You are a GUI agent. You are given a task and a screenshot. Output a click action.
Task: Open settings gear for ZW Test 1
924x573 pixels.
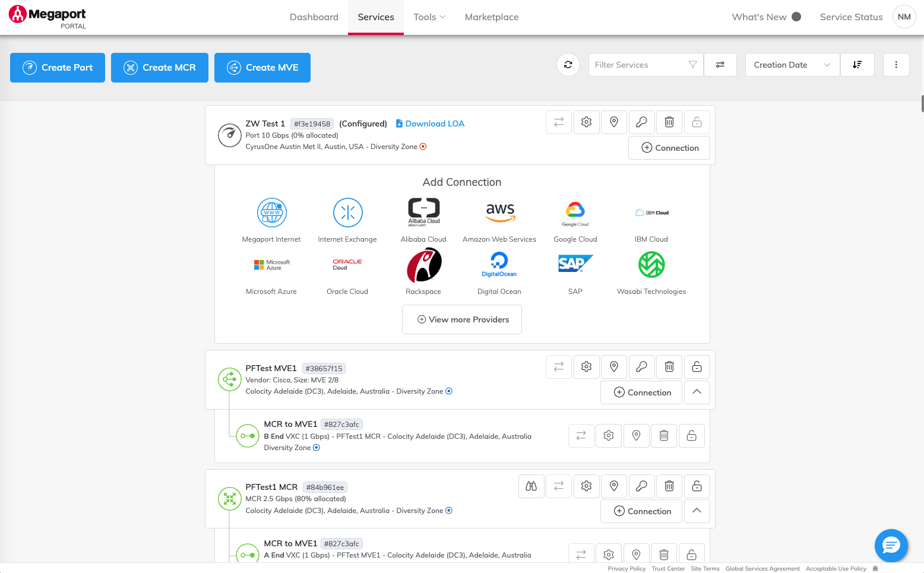tap(587, 122)
